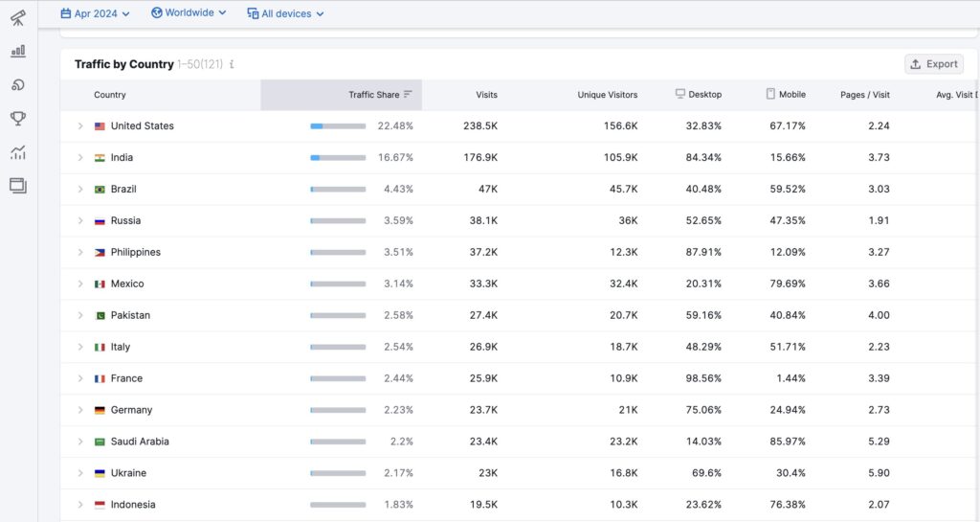Click the United States traffic share bar
The image size is (980, 522).
coord(338,126)
